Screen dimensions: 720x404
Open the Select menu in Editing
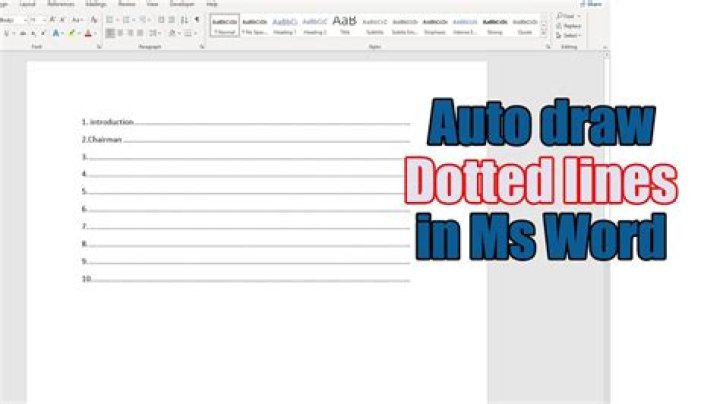coord(568,36)
